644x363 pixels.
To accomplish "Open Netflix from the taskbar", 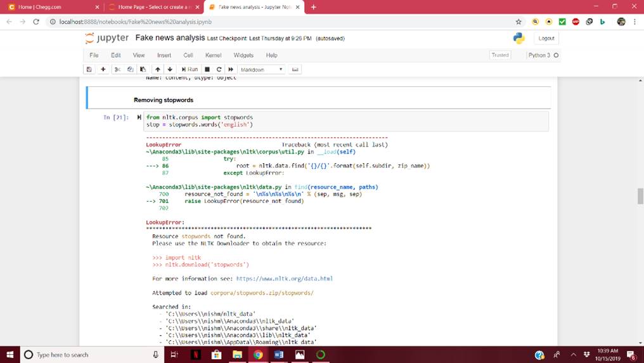I will [195, 354].
